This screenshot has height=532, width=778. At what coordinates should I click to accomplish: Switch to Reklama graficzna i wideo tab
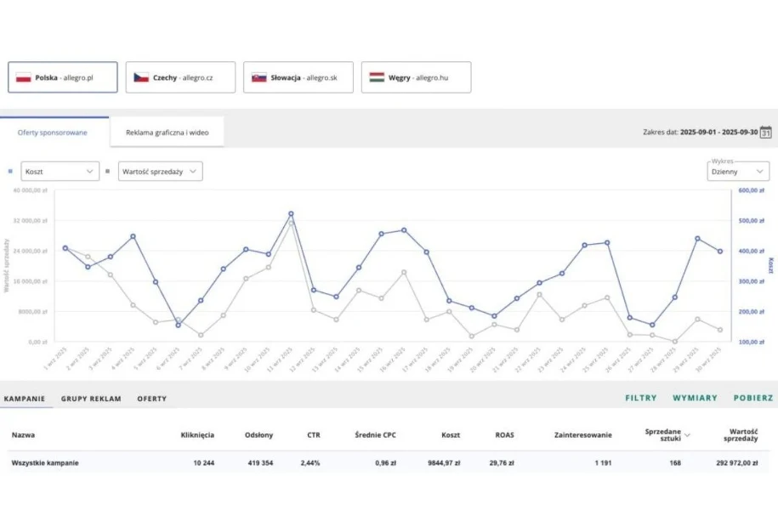click(x=168, y=133)
